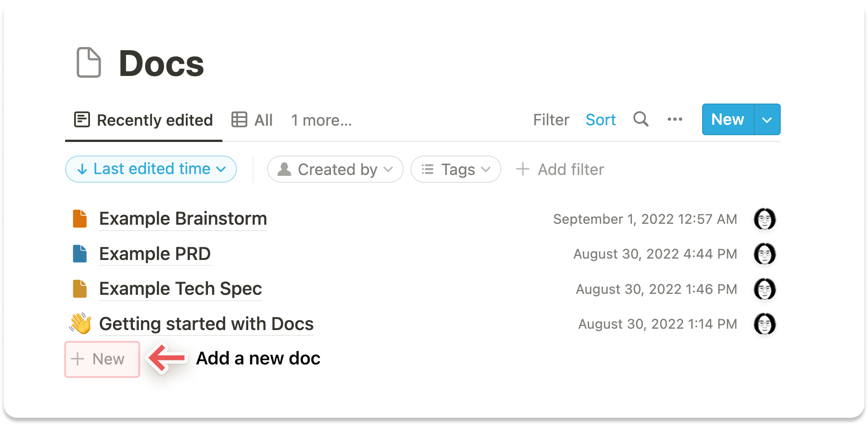Click the blue Example PRD page icon
The image size is (868, 425).
coord(80,254)
